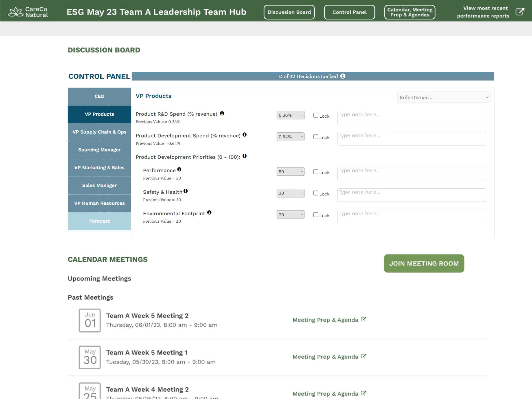Expand the 0.64% Product Development Spend dropdown

(x=290, y=137)
